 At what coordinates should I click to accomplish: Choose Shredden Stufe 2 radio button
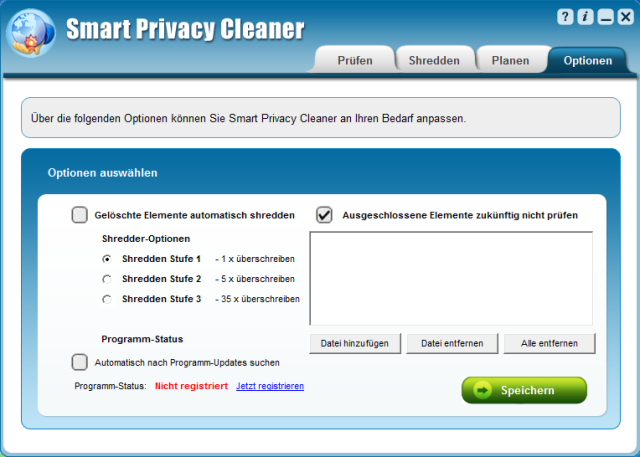pos(107,279)
